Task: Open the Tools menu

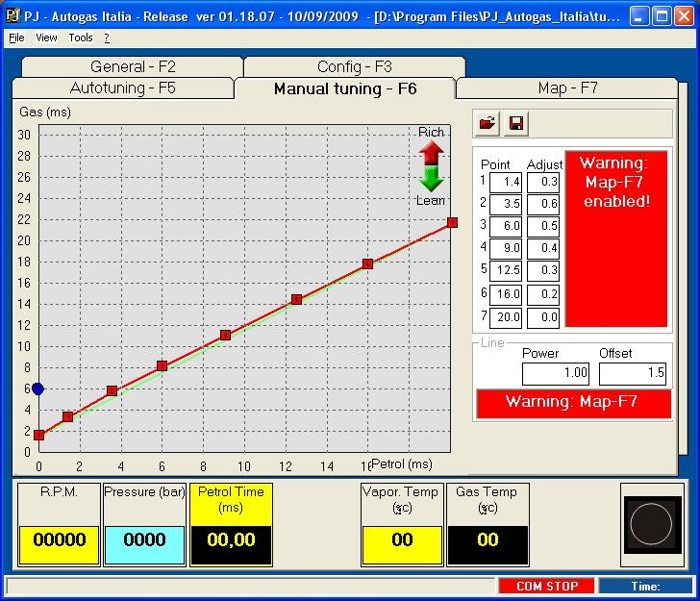Action: tap(81, 38)
